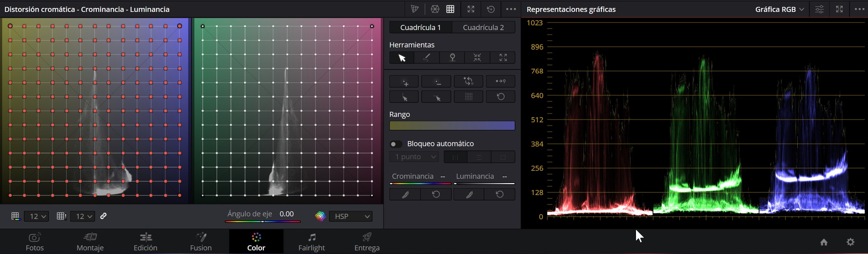
Task: Reset the color warper panel
Action: (x=491, y=9)
